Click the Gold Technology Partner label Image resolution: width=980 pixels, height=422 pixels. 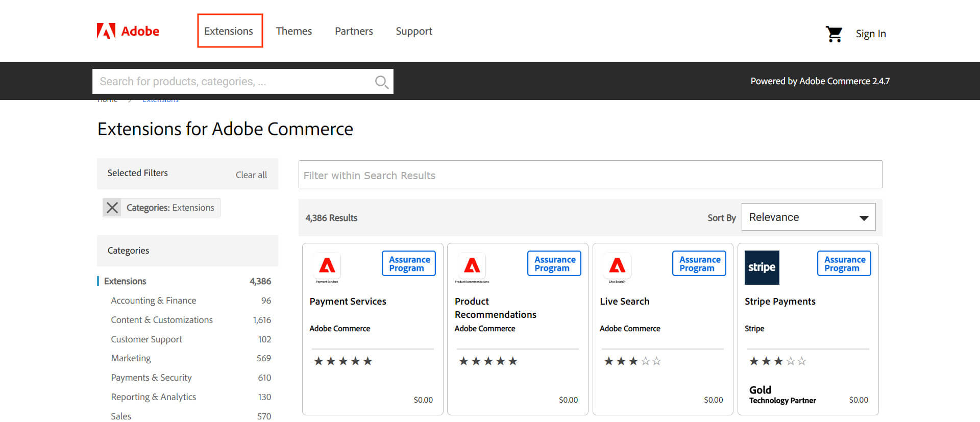click(782, 395)
